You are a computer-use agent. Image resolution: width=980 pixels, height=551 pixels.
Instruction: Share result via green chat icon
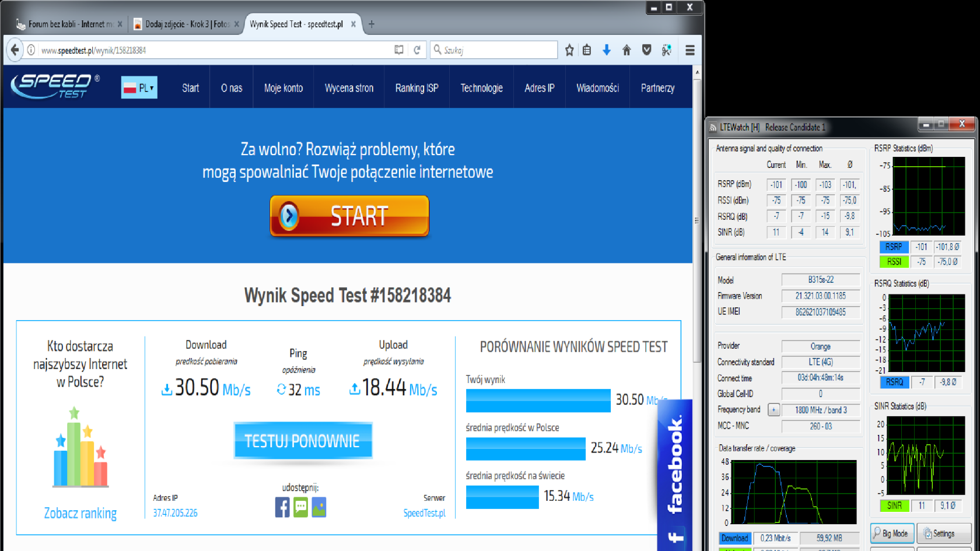300,507
